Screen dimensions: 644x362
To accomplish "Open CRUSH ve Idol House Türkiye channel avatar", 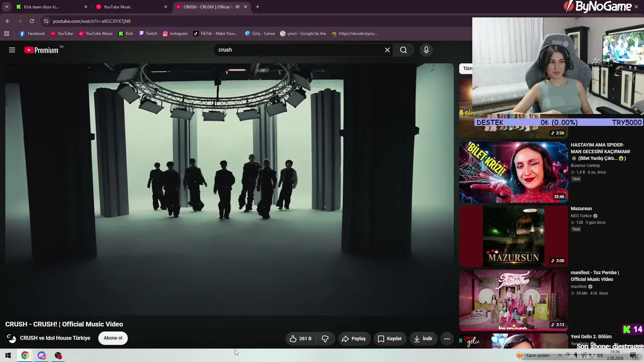I will pos(11,338).
